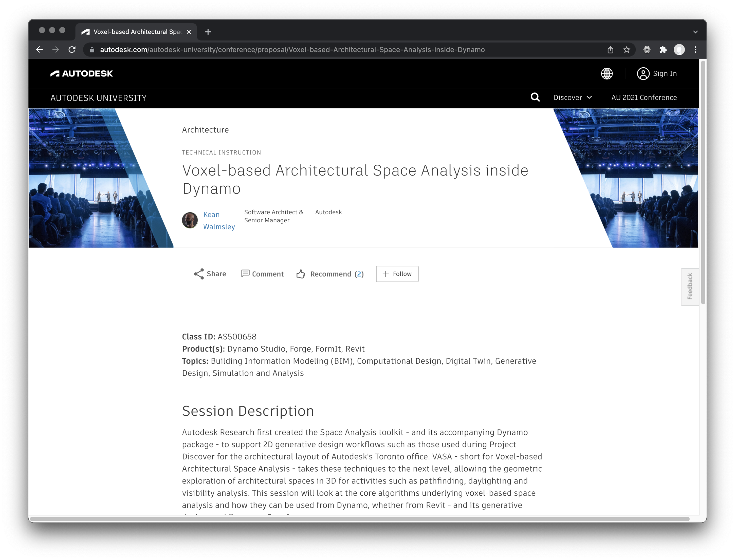735x560 pixels.
Task: Open the tab list chevron dropdown
Action: (695, 32)
